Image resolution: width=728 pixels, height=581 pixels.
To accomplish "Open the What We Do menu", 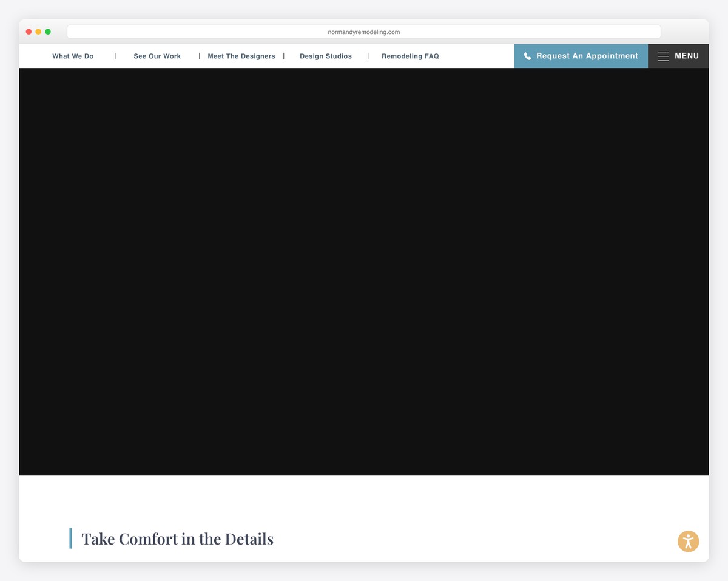I will 73,56.
